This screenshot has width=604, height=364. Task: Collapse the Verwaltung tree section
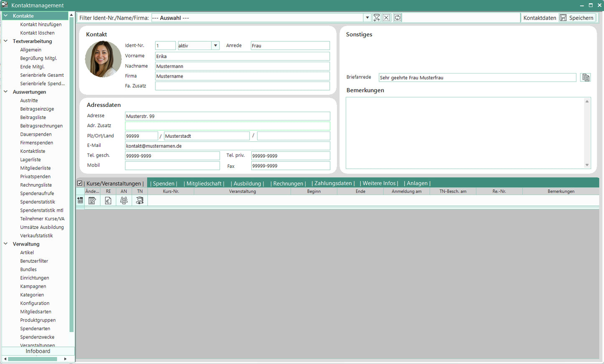pyautogui.click(x=6, y=244)
